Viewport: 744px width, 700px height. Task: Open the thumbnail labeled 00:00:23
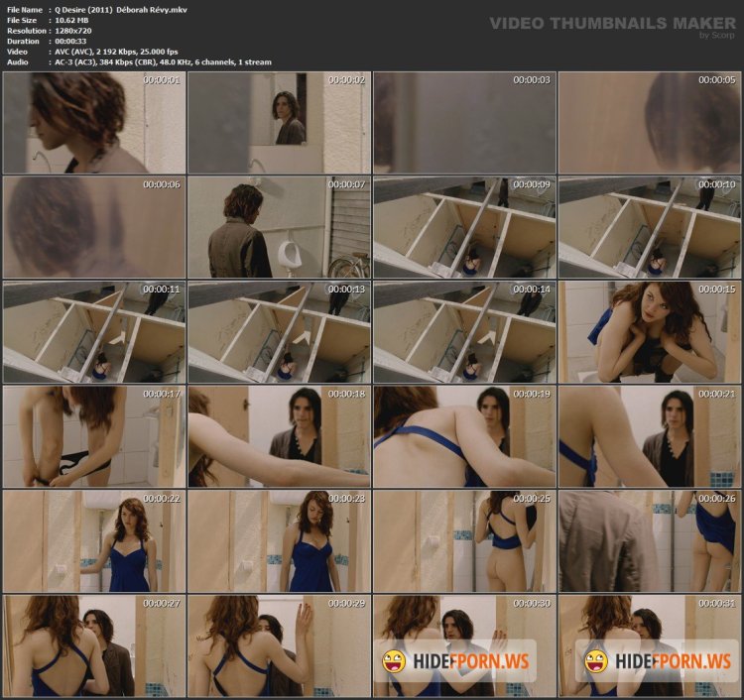pos(279,541)
